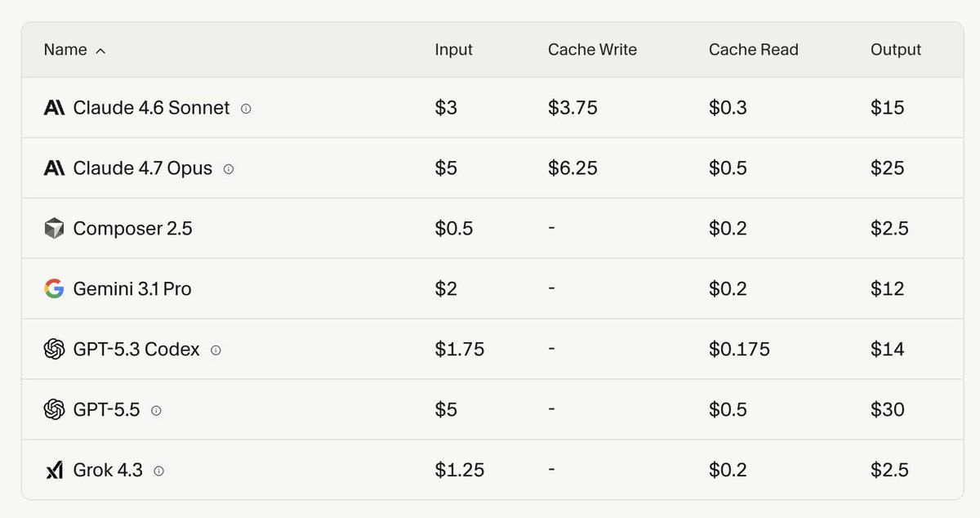The width and height of the screenshot is (980, 518).
Task: Click the OpenAI logo beside GPT-5.3 Codex
Action: point(54,350)
